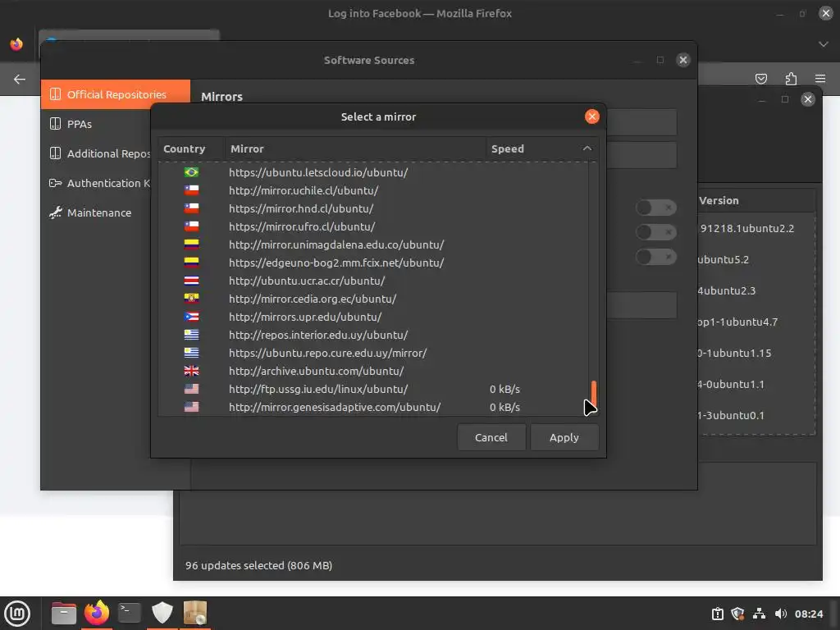Click 96 updates selected status text
The width and height of the screenshot is (840, 630).
coord(258,566)
